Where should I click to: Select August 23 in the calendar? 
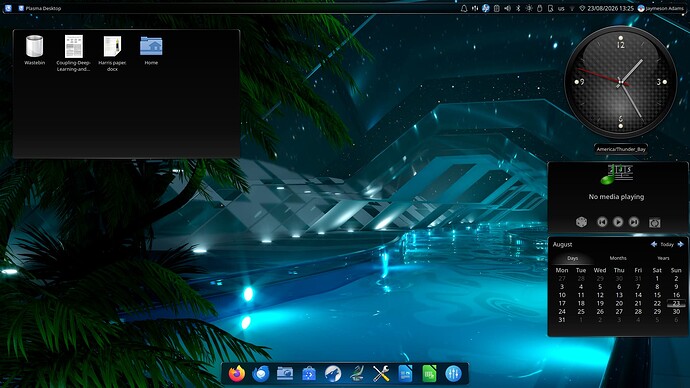pyautogui.click(x=676, y=303)
